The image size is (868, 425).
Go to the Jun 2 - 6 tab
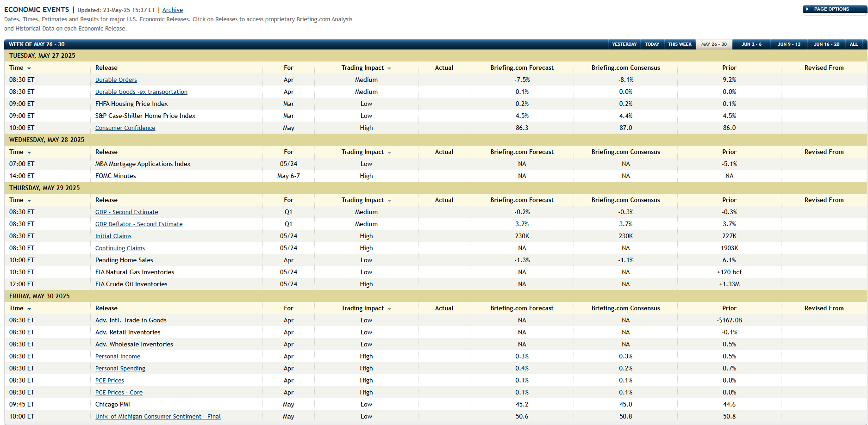coord(751,44)
